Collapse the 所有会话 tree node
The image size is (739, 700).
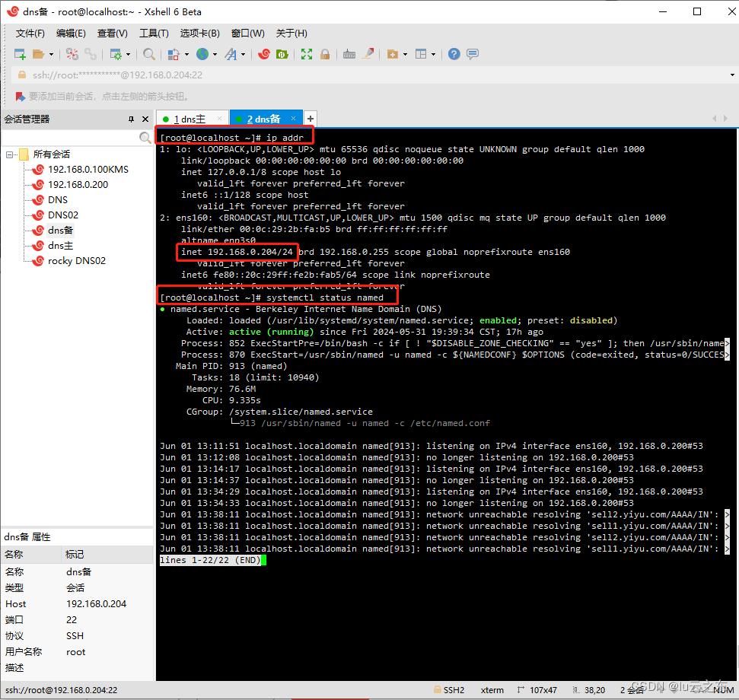tap(9, 154)
